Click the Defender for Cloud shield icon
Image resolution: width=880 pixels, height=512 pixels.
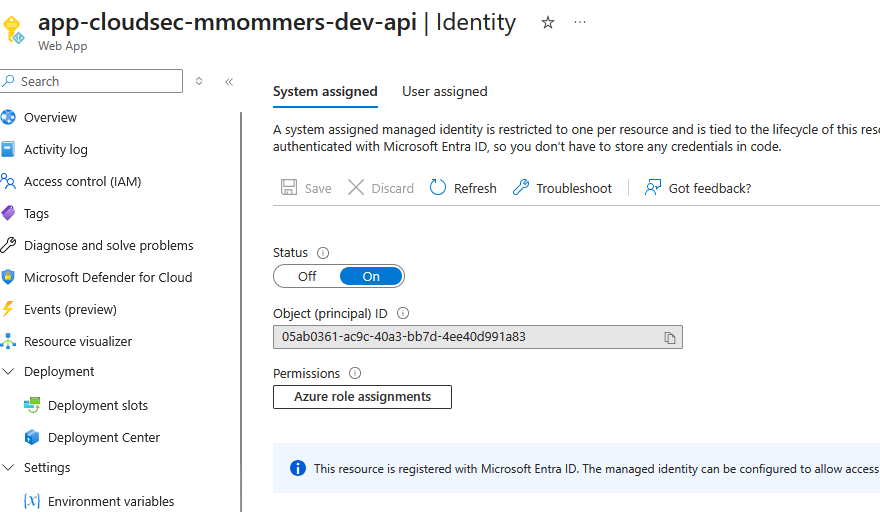[8, 277]
